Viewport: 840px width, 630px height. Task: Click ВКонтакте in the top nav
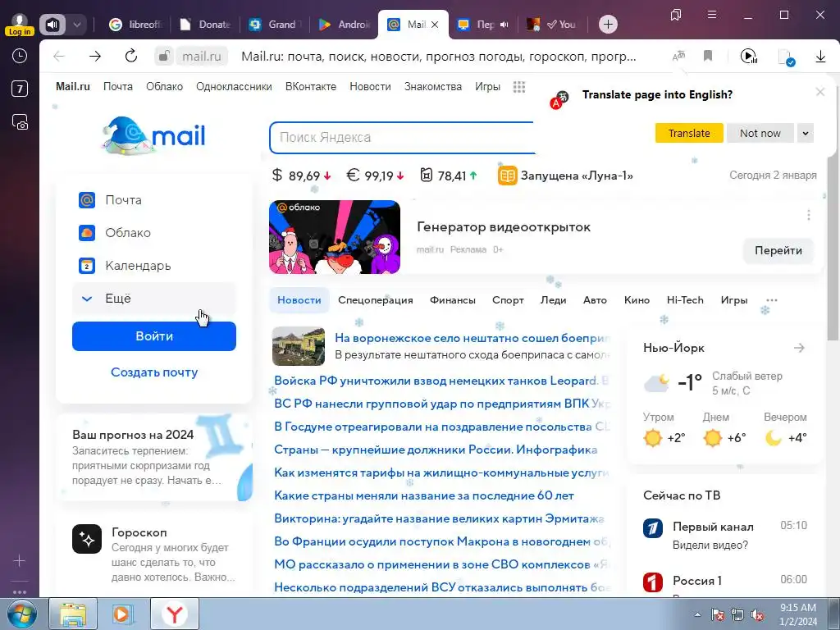pyautogui.click(x=311, y=87)
